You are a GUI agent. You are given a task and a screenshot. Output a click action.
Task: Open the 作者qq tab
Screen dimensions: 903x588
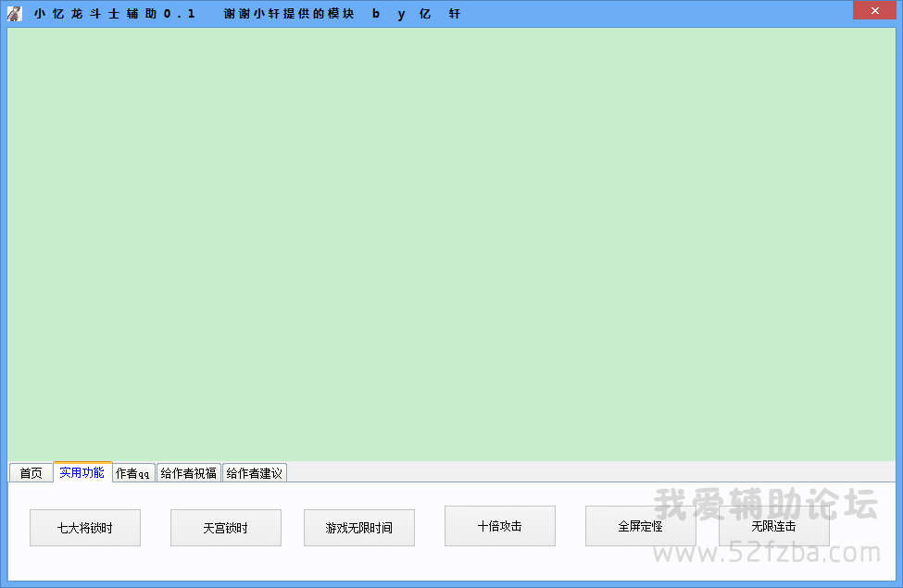(x=133, y=473)
